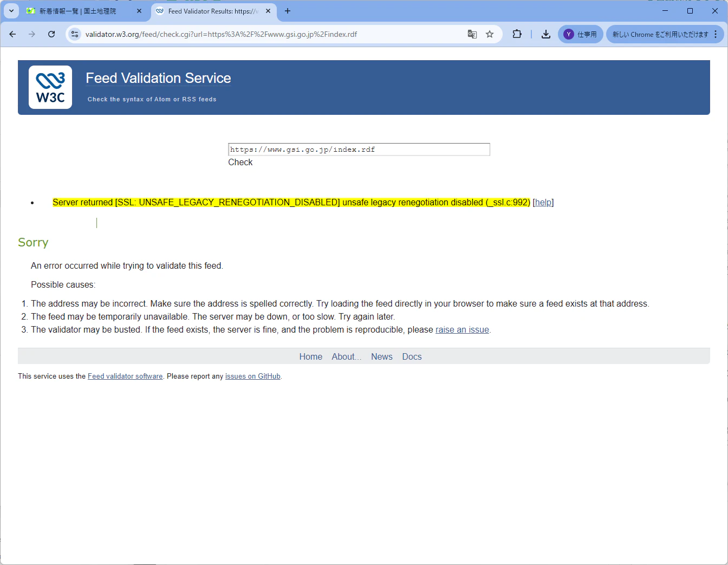The width and height of the screenshot is (728, 565).
Task: Click the highlighted SSL error message text
Action: point(291,203)
